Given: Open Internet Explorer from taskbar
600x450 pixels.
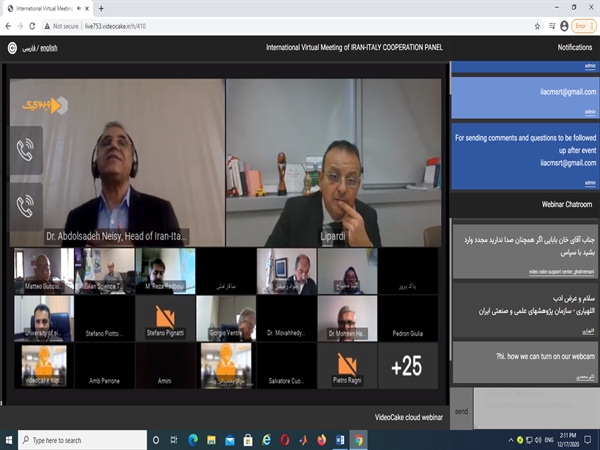Looking at the screenshot, I should 266,440.
